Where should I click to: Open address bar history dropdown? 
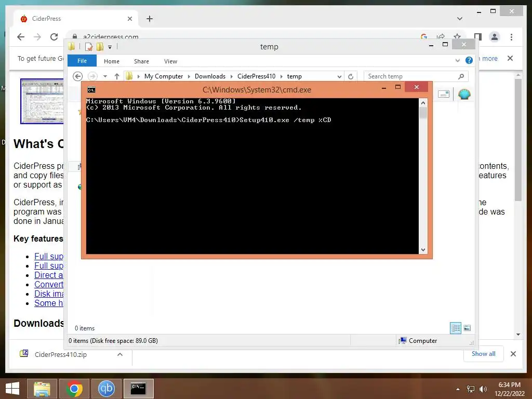(x=339, y=77)
